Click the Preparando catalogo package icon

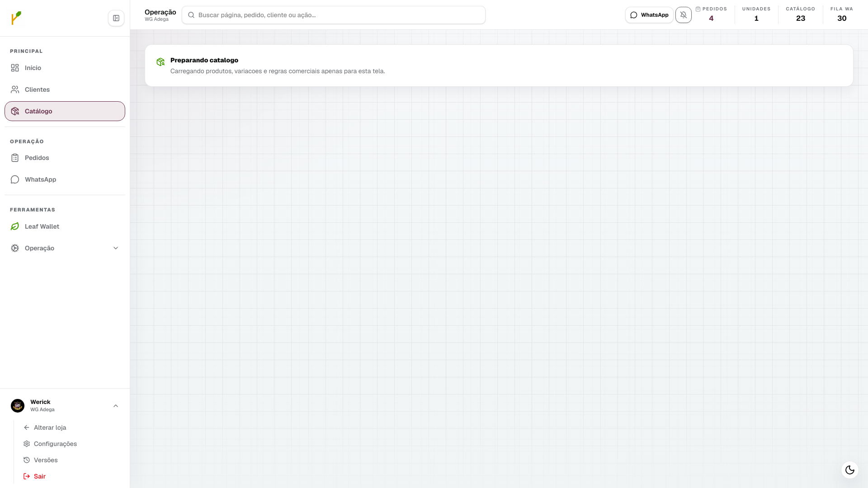[x=160, y=62]
